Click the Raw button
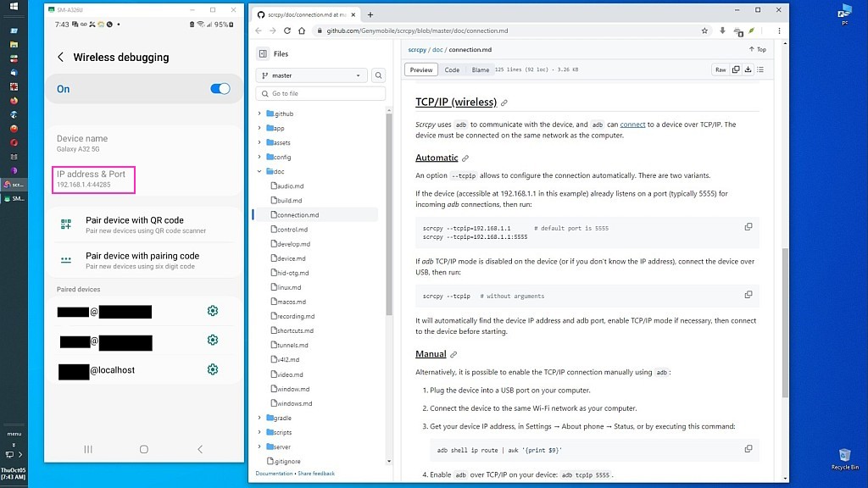 [721, 69]
